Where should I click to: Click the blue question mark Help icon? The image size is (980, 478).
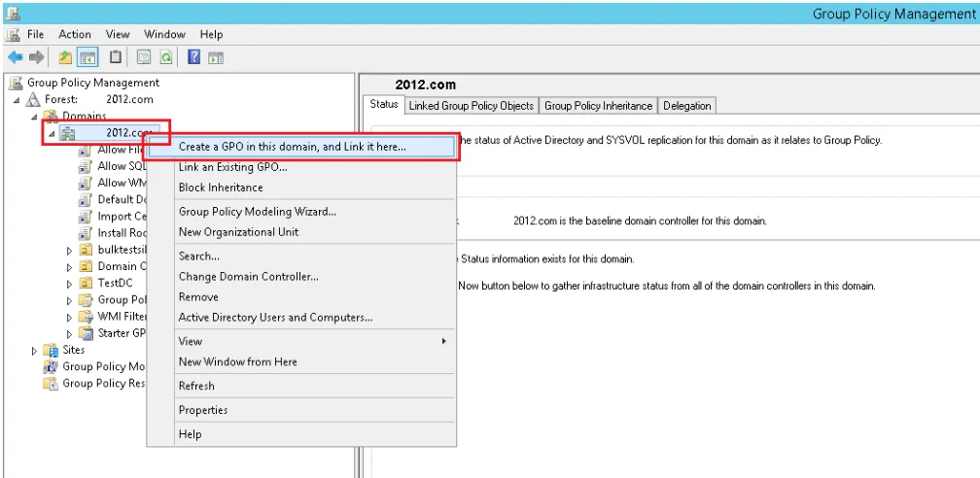194,57
